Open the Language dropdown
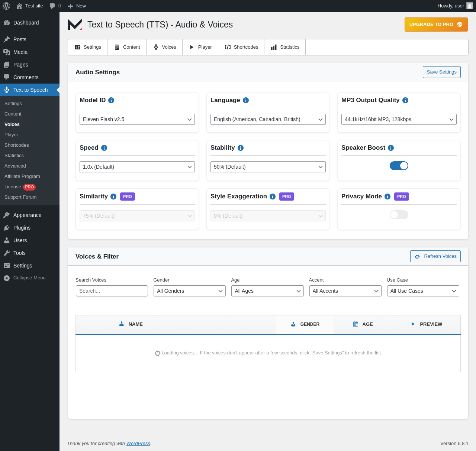 pyautogui.click(x=268, y=119)
